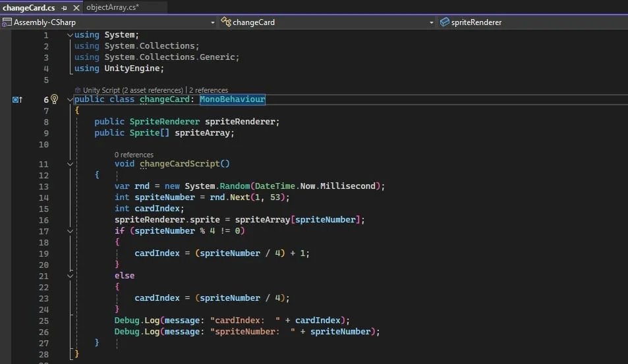
Task: Click 'spriteRenderer.sprite' on line 16
Action: [167, 220]
